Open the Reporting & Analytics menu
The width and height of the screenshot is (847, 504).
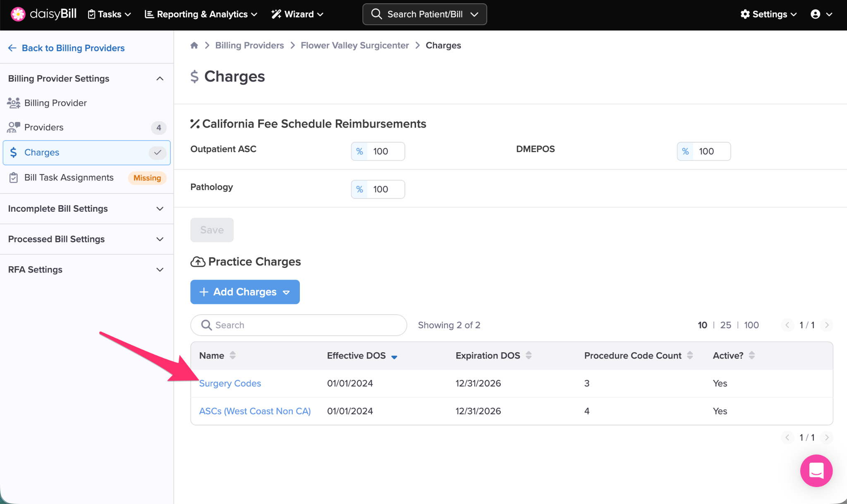[201, 14]
